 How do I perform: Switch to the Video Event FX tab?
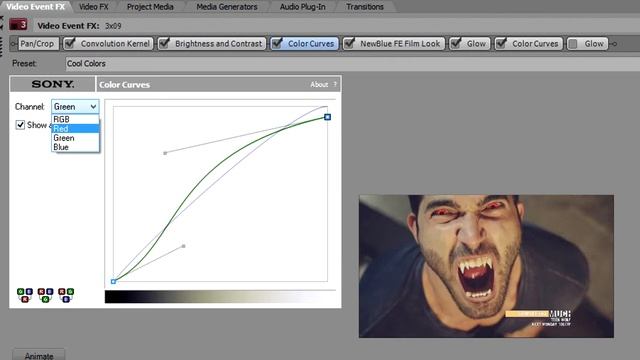pyautogui.click(x=36, y=7)
